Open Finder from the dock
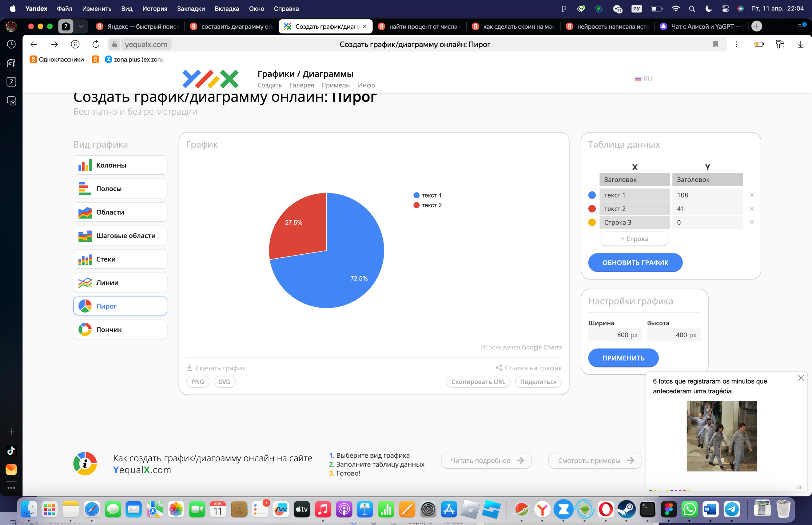The width and height of the screenshot is (812, 525). point(29,509)
